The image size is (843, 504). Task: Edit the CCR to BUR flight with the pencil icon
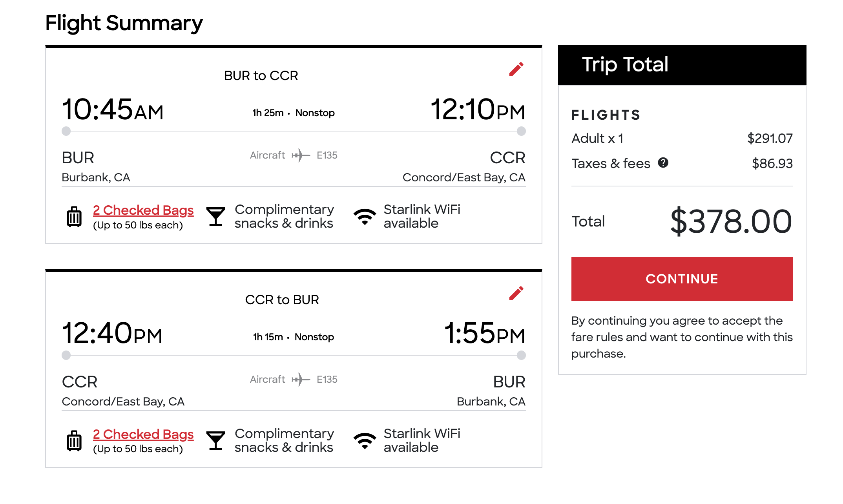516,293
